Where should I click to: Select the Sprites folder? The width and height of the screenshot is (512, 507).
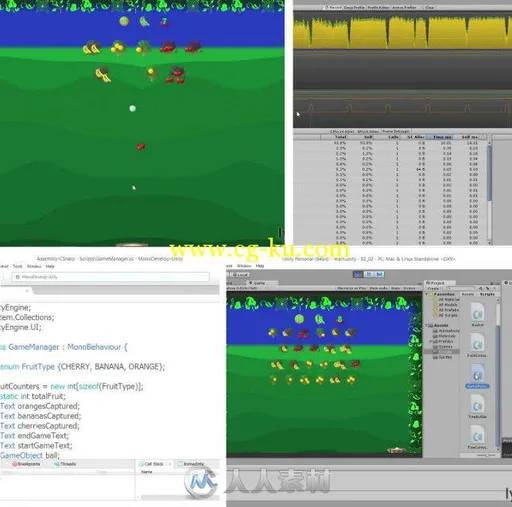[442, 357]
